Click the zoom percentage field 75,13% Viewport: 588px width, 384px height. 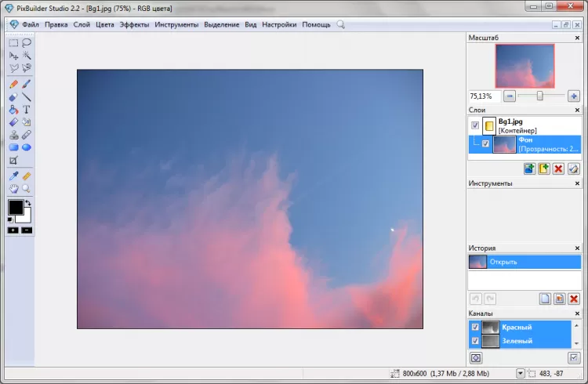pyautogui.click(x=483, y=96)
